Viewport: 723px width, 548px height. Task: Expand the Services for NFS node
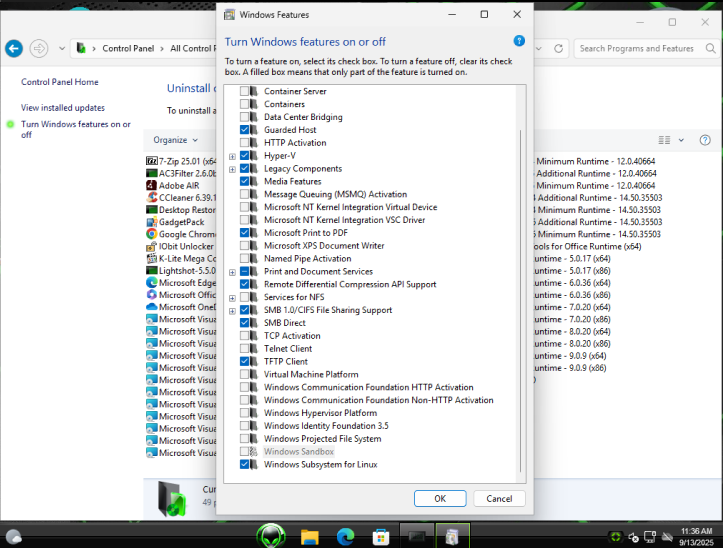pos(232,298)
